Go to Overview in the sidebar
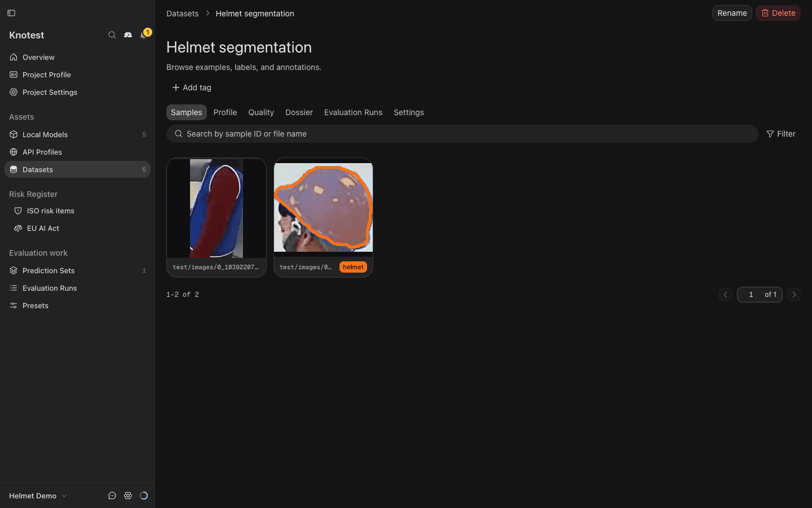This screenshot has height=508, width=812. (x=77, y=57)
